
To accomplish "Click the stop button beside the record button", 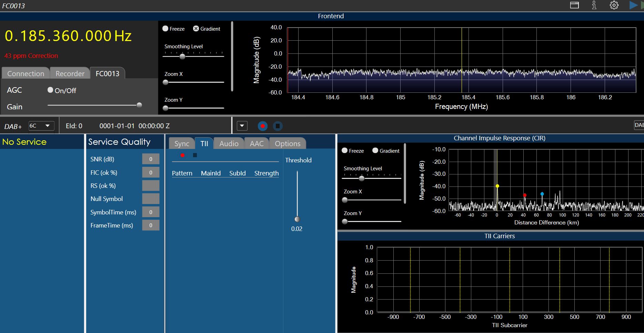I will click(278, 126).
